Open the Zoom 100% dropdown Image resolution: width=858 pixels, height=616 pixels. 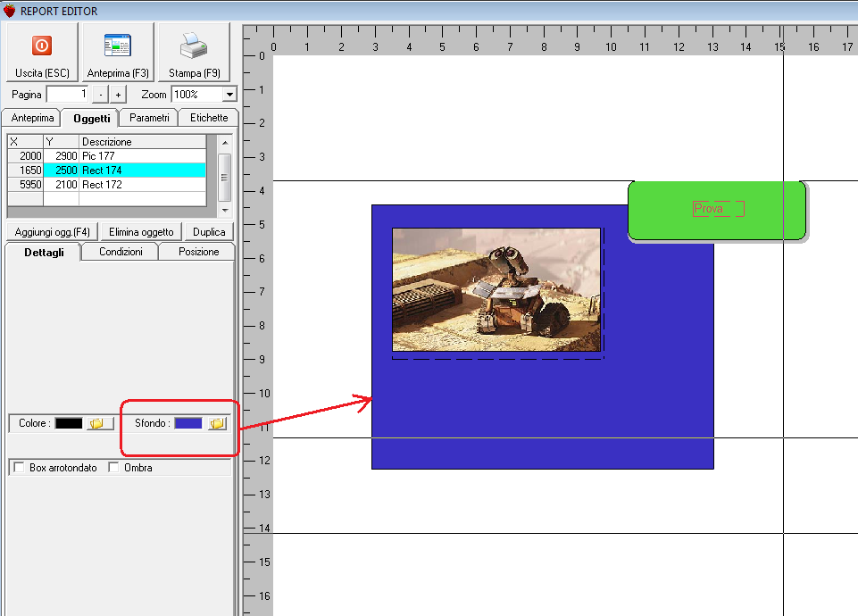point(229,95)
